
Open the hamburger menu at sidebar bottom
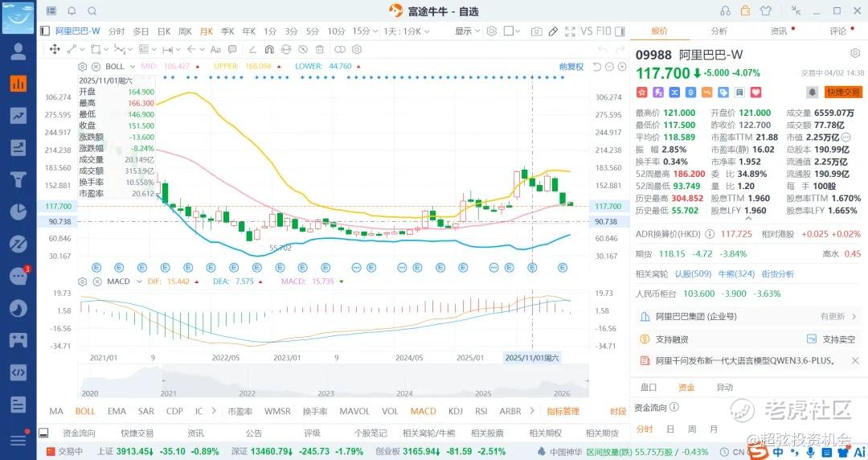point(18,440)
